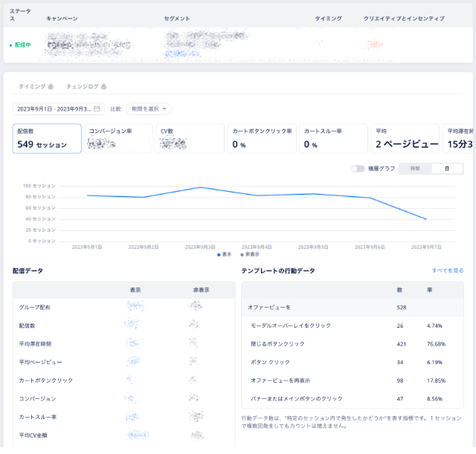Select the 配信数 549 セッション metric card
Image resolution: width=476 pixels, height=454 pixels.
point(47,138)
